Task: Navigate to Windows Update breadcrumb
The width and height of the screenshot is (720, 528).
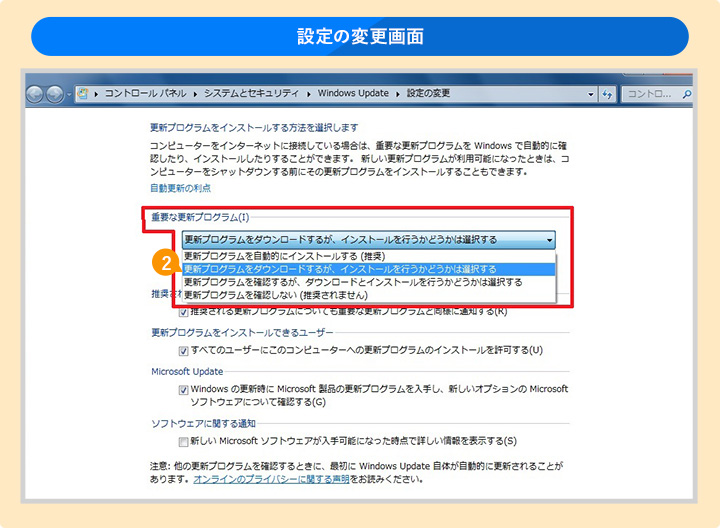Action: [355, 94]
